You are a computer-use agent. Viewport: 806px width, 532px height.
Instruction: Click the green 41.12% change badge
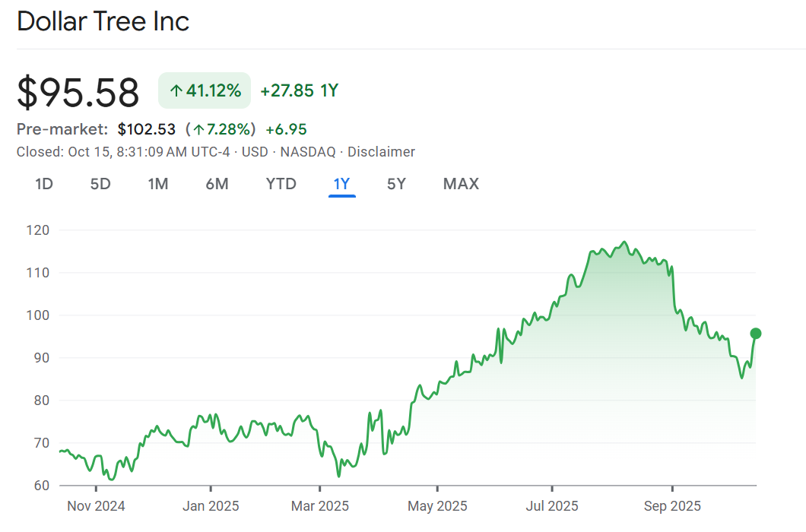pyautogui.click(x=204, y=91)
